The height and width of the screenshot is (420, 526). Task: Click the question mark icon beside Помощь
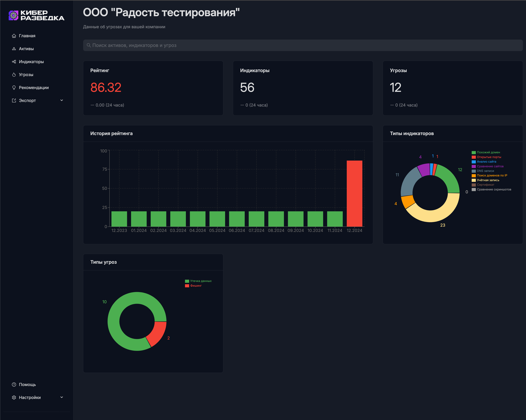(14, 385)
